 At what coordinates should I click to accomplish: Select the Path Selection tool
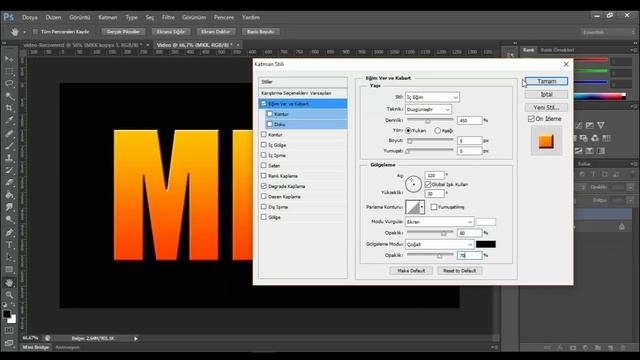9,257
